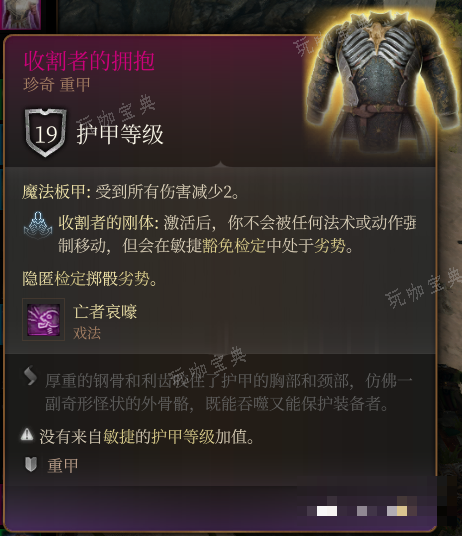
Task: Click the 重甲 footer label
Action: click(x=63, y=465)
